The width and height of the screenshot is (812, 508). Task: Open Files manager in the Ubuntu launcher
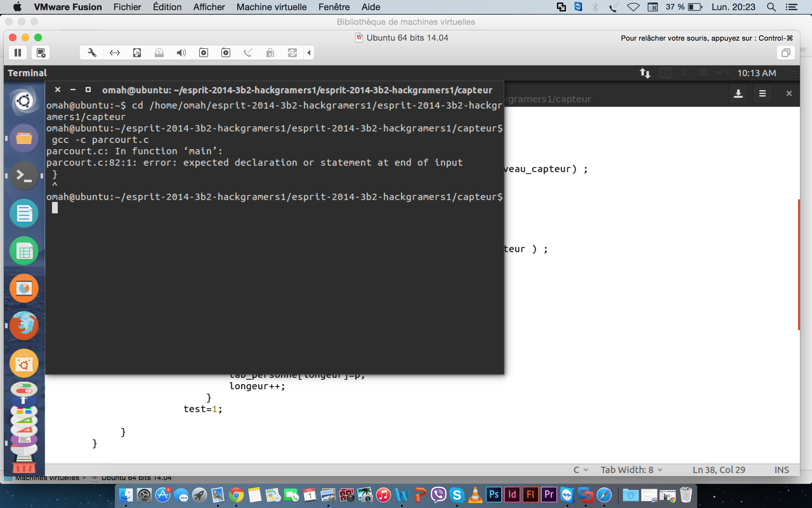tap(24, 138)
